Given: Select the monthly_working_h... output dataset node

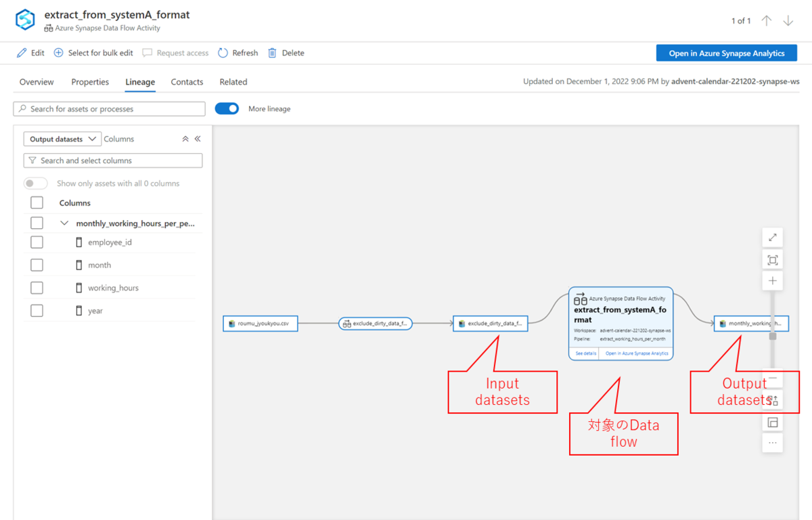Looking at the screenshot, I should [x=751, y=324].
